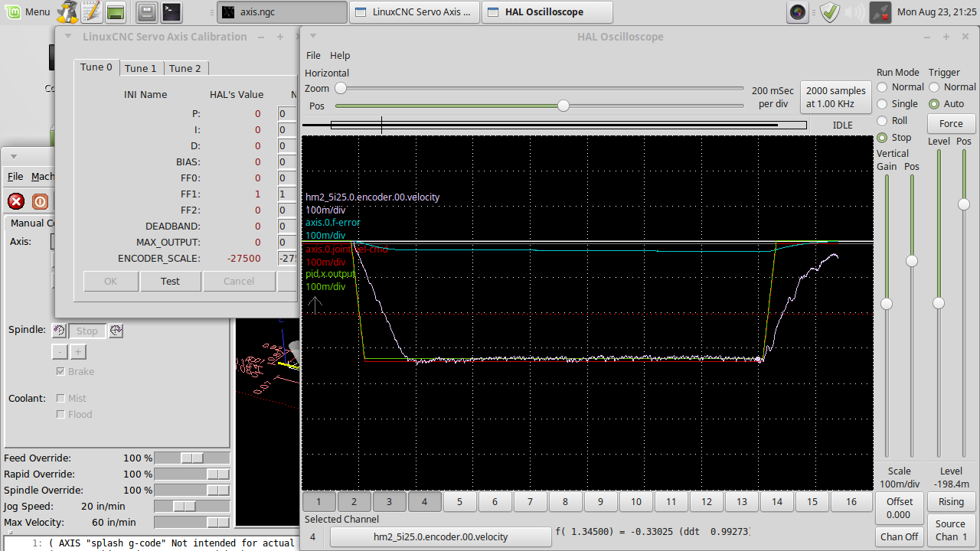This screenshot has width=980, height=551.
Task: Click hm2_5i25.0.encoder.00.velocity channel source button
Action: (x=440, y=536)
